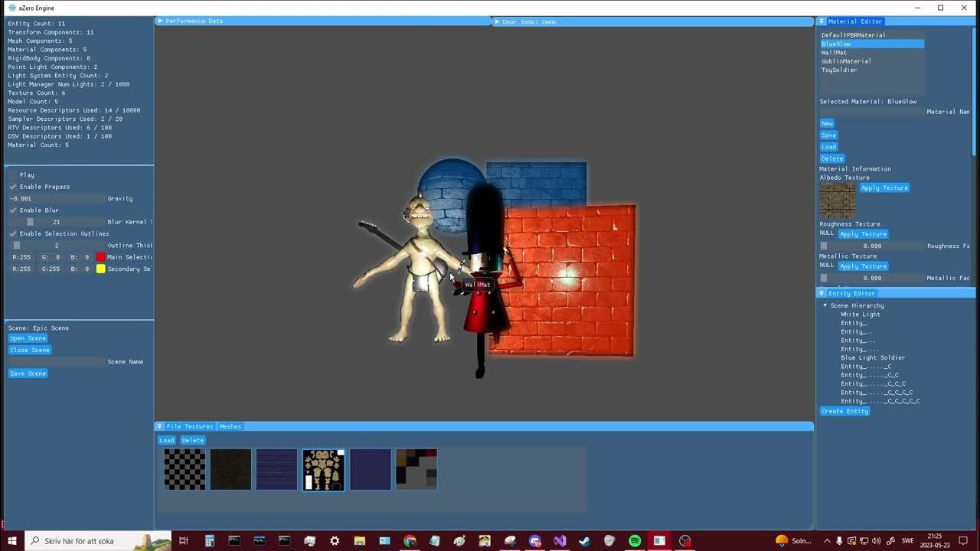Image resolution: width=980 pixels, height=551 pixels.
Task: Click the Metallic Factor slider
Action: pyautogui.click(x=872, y=279)
